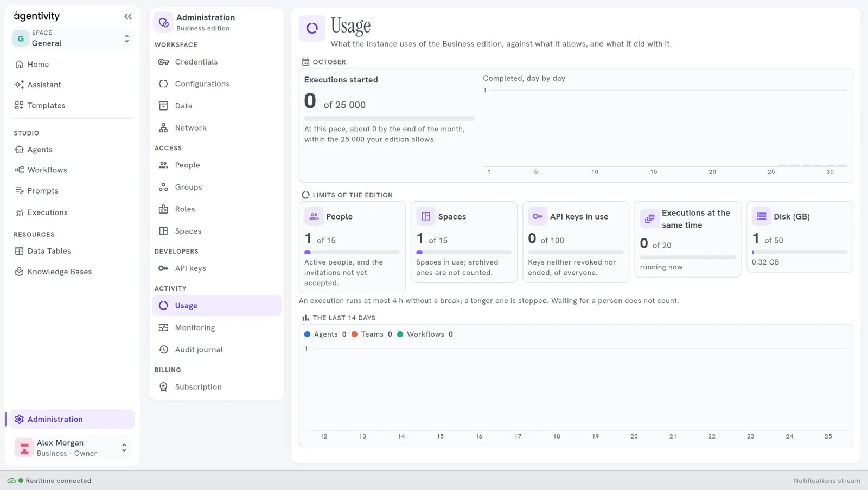Viewport: 868px width, 490px height.
Task: Open Spaces under Access section
Action: click(216, 231)
